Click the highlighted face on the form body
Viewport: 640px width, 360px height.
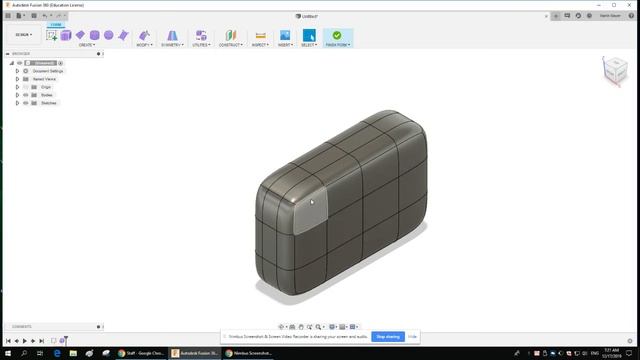pyautogui.click(x=311, y=212)
